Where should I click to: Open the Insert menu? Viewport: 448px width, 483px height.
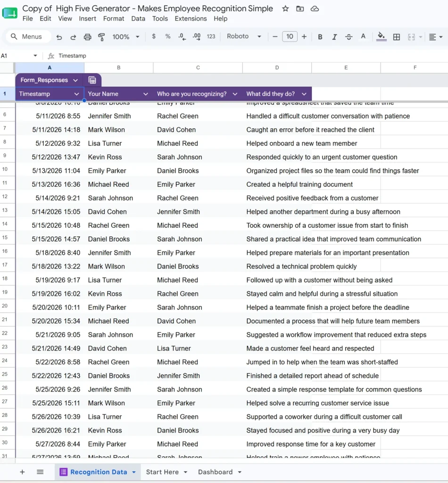(87, 18)
